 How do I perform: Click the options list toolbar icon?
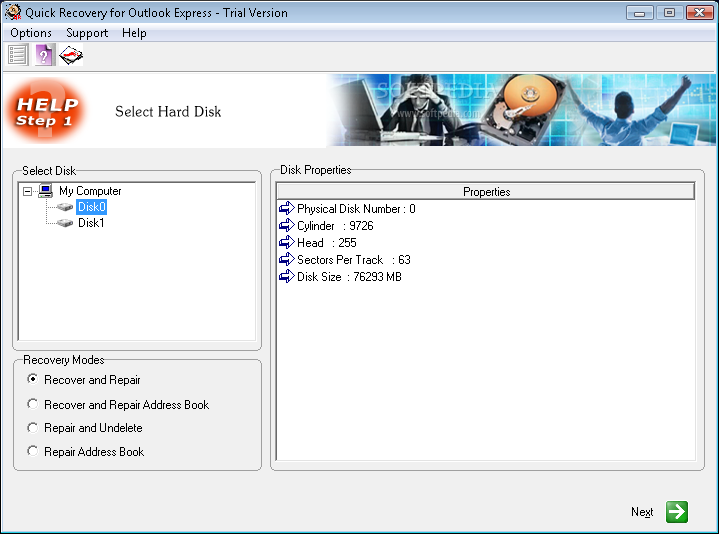tap(17, 55)
